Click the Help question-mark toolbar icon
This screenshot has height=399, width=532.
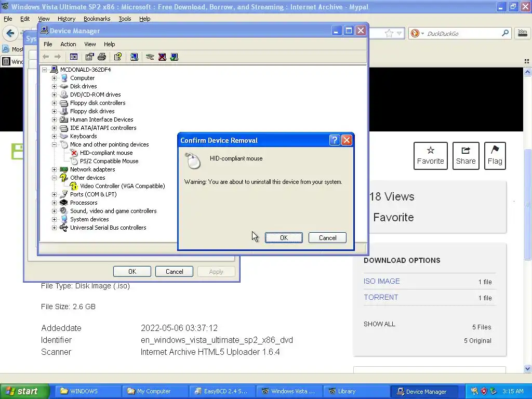pos(118,57)
